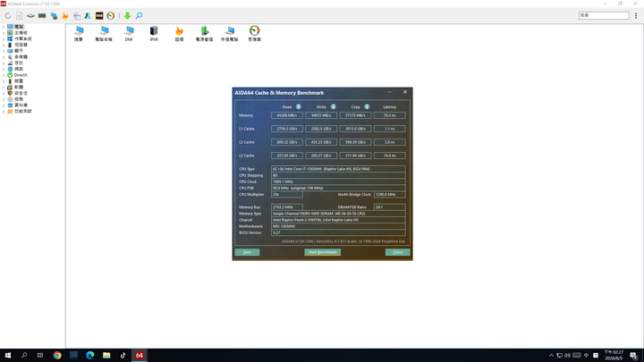Open Microsoft Edge from the taskbar
This screenshot has width=644, height=362.
(x=90, y=356)
